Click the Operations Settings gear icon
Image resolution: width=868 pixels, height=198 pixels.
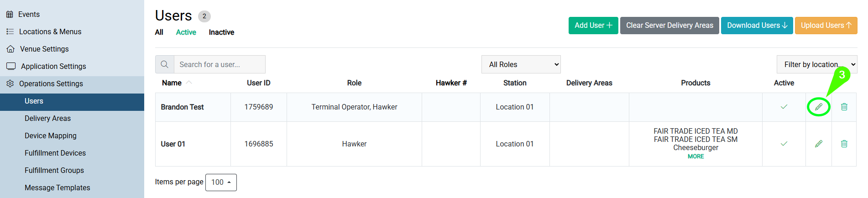point(10,83)
